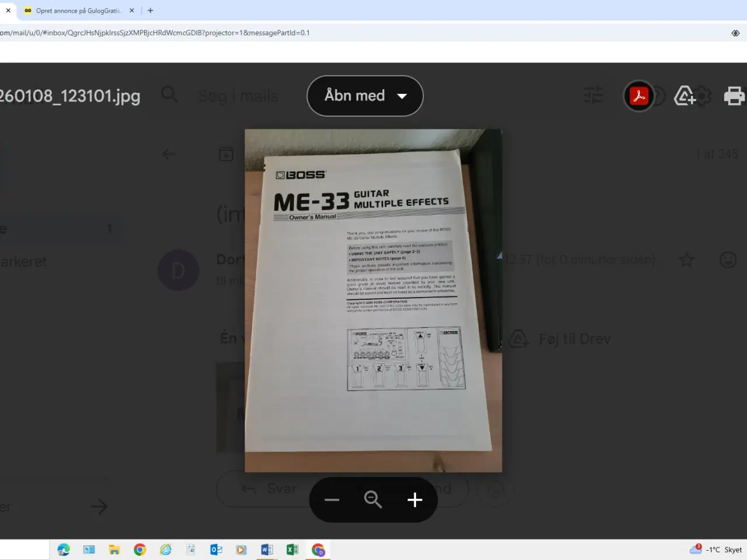
Task: Click the Adobe Acrobat PDF icon
Action: 638,96
